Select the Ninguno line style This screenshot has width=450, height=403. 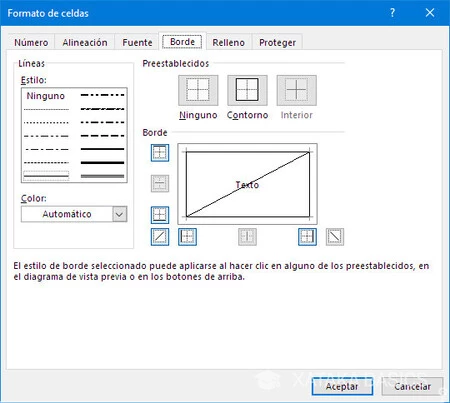[46, 96]
